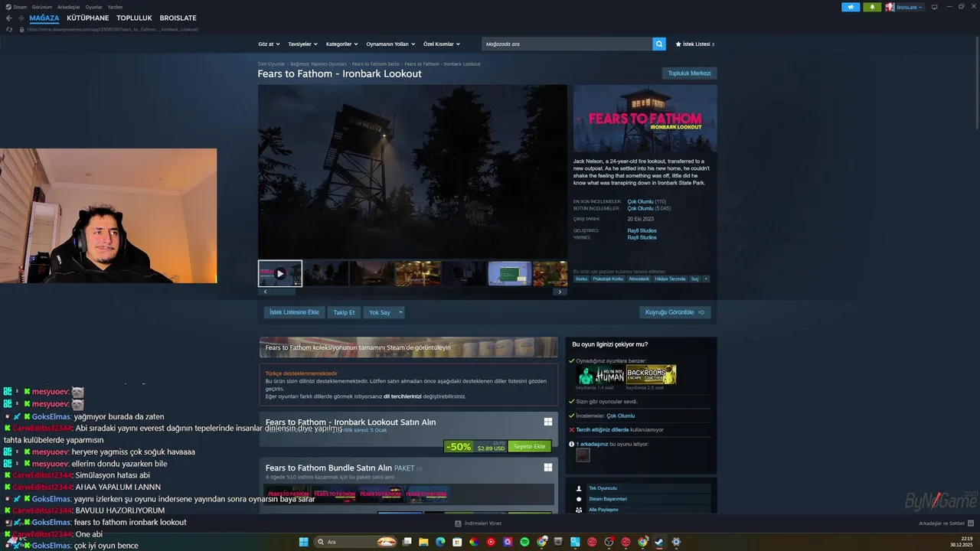Click the dil tercihlerinizi link
Image resolution: width=980 pixels, height=551 pixels.
[x=403, y=396]
